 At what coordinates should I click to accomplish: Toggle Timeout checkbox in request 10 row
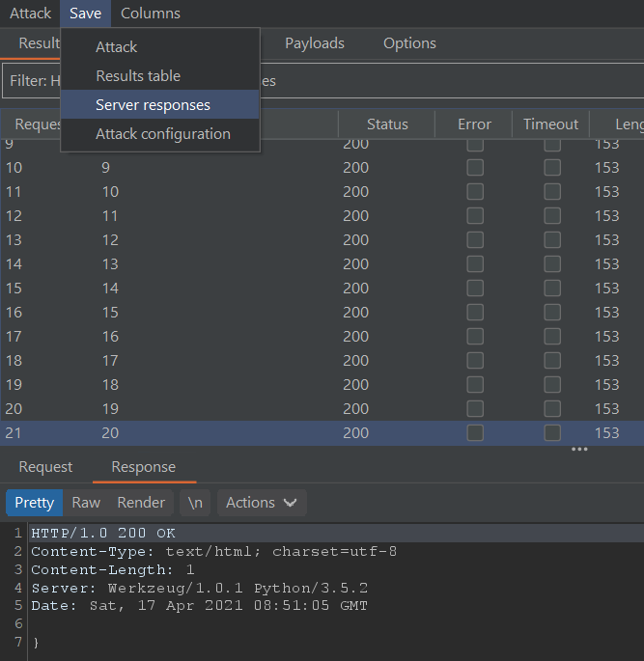coord(552,168)
